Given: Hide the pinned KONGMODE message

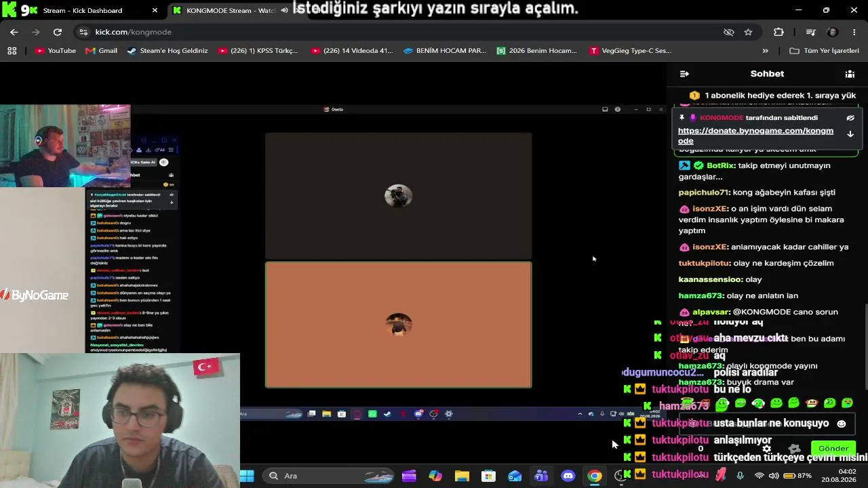Looking at the screenshot, I should (850, 118).
